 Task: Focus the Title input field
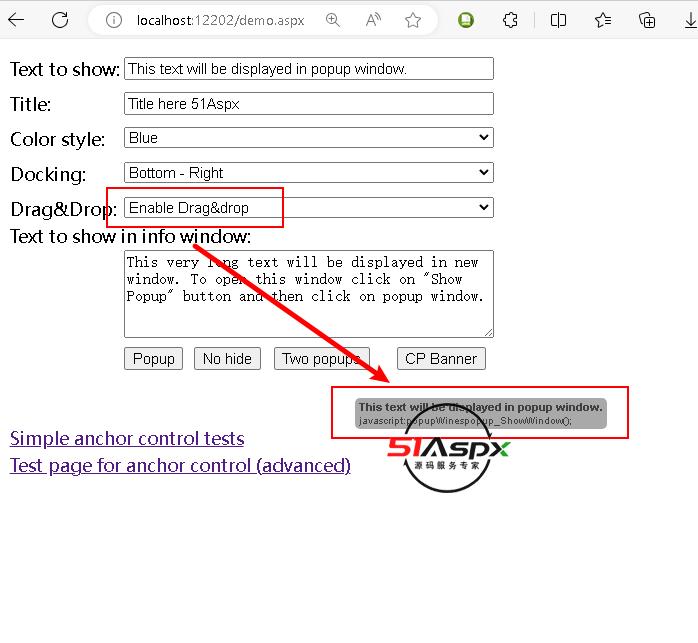[x=308, y=104]
